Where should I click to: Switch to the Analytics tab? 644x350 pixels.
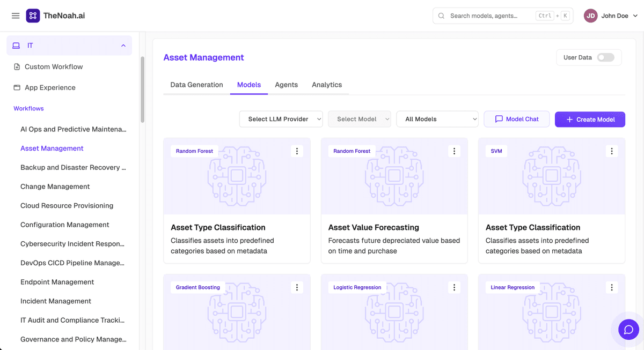(x=327, y=85)
